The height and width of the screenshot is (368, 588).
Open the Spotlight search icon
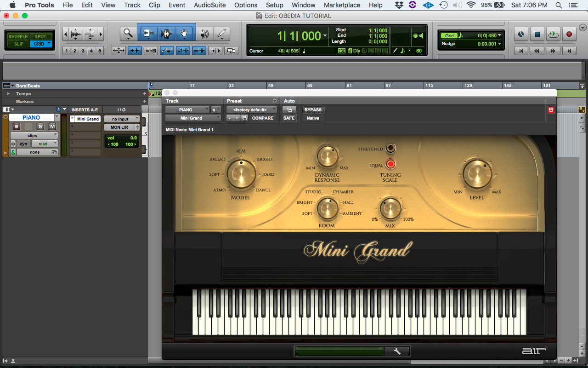[559, 5]
